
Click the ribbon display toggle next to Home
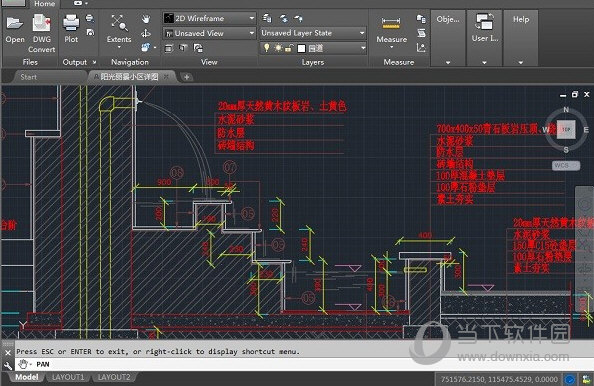(x=80, y=3)
